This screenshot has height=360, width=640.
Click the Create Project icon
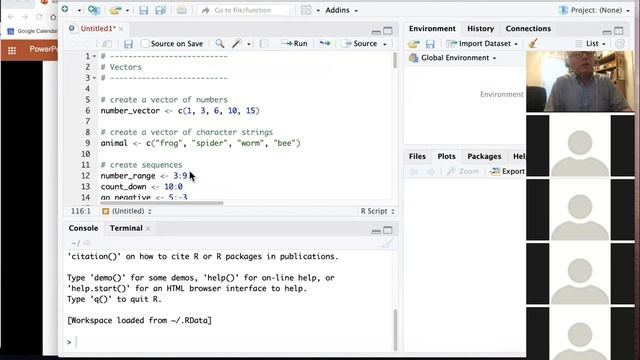point(94,10)
